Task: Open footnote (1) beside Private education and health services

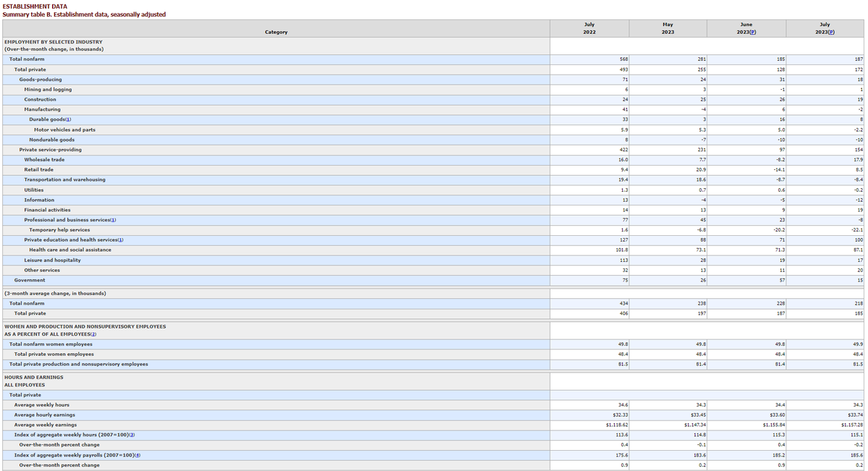Action: (120, 240)
